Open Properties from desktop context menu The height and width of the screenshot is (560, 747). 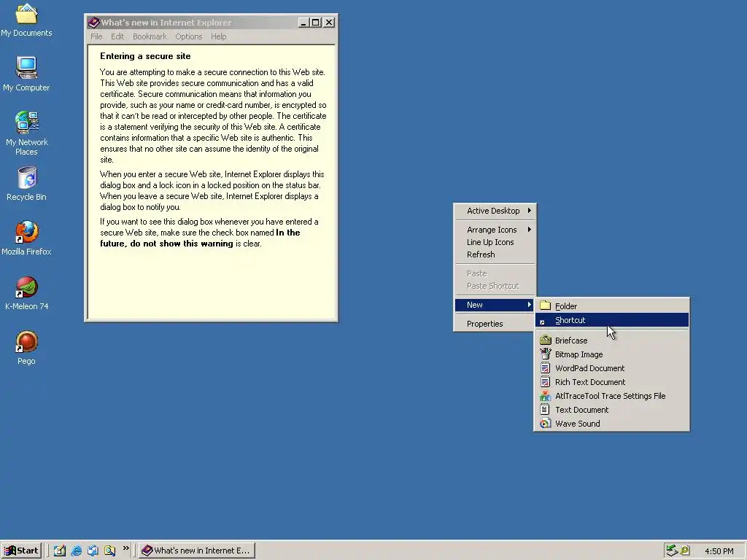[495, 324]
